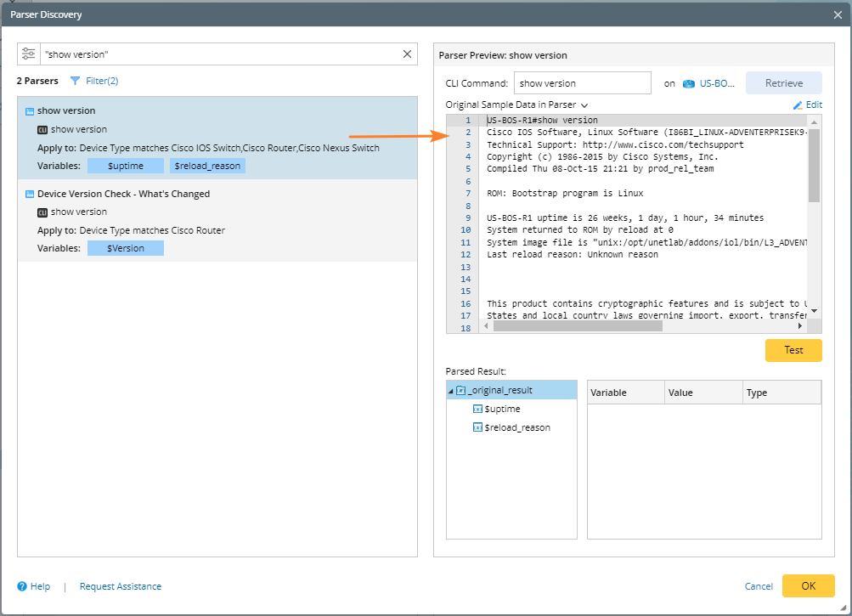852x616 pixels.
Task: Click the Device Version Check parser icon
Action: 30,194
